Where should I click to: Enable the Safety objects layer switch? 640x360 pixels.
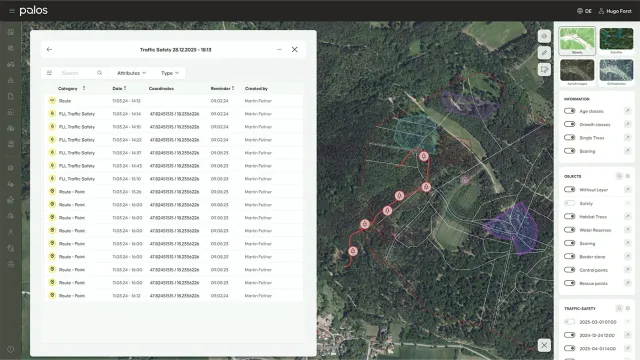click(x=569, y=203)
